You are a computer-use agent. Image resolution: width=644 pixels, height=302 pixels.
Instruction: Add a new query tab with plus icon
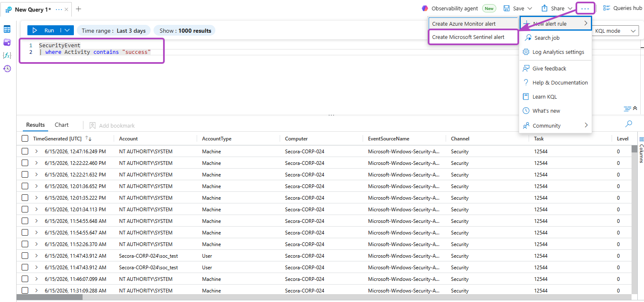pyautogui.click(x=78, y=9)
